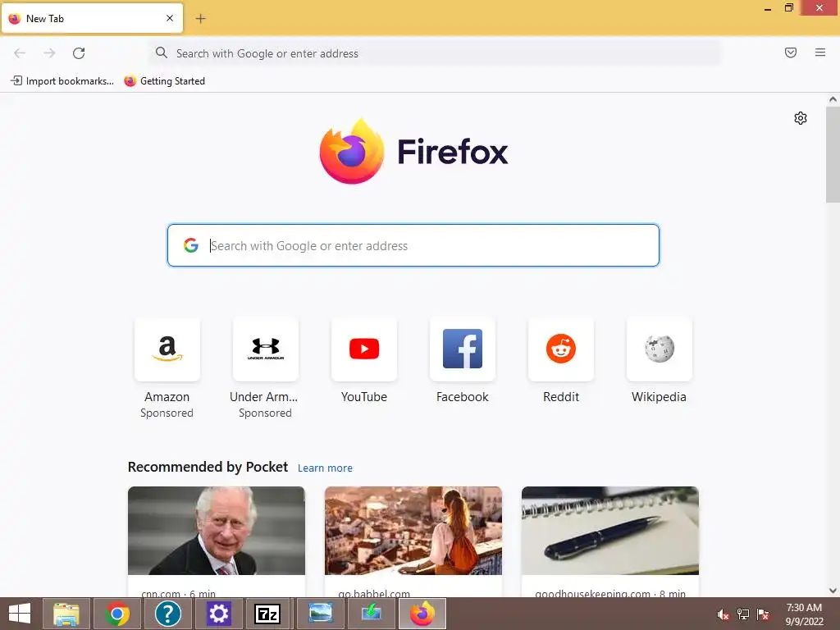Open new tab personalize gear icon
Screen dimensions: 840x630
(x=801, y=118)
